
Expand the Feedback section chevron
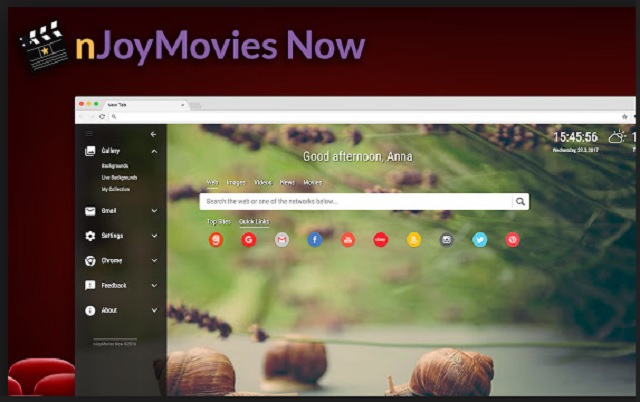point(154,286)
